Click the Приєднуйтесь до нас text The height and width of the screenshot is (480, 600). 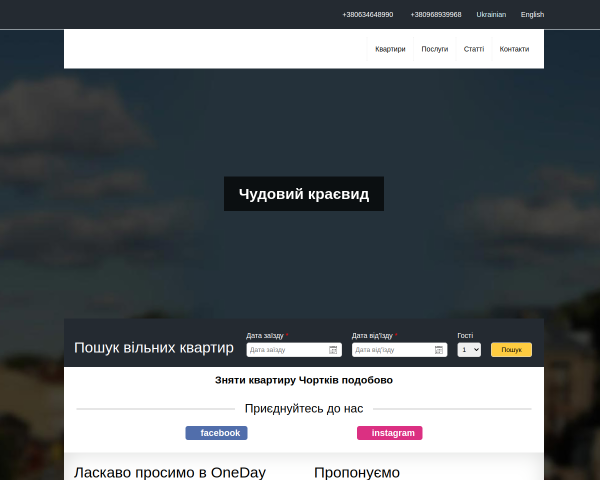(x=304, y=409)
